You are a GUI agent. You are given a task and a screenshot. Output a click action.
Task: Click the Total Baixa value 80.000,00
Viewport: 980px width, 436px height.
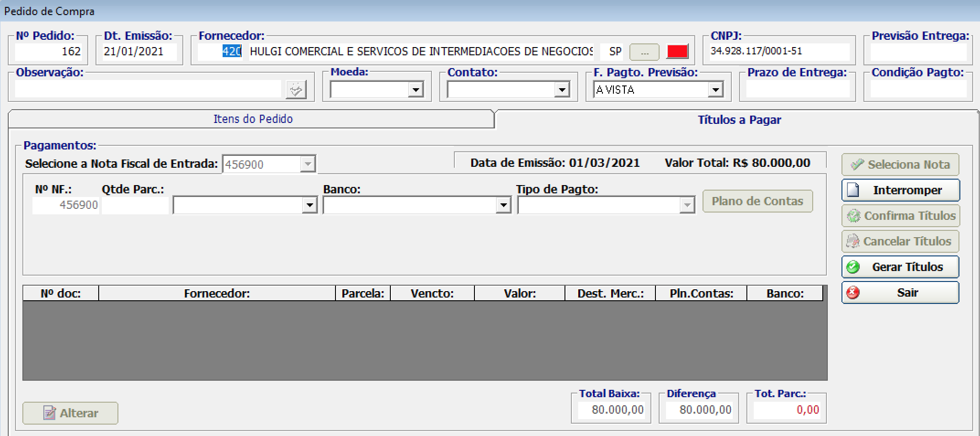611,409
